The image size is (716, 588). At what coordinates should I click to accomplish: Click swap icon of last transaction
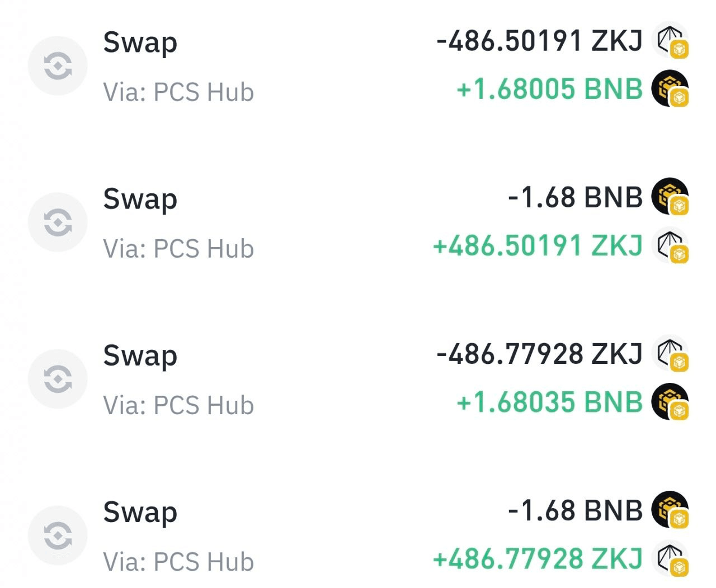(58, 535)
